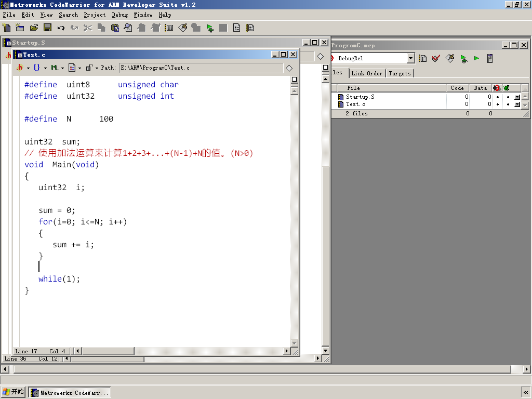Click the 'Line 17' status text
Image resolution: width=532 pixels, height=399 pixels.
[x=26, y=351]
